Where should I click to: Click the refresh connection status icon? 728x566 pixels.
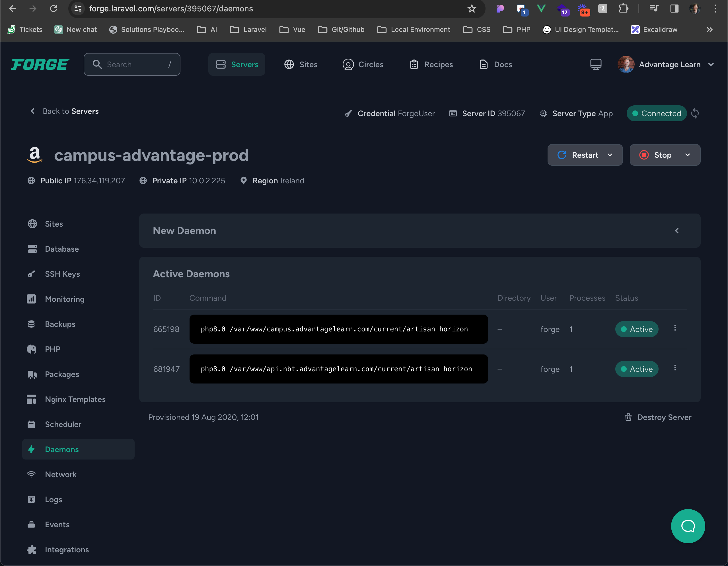pyautogui.click(x=695, y=113)
